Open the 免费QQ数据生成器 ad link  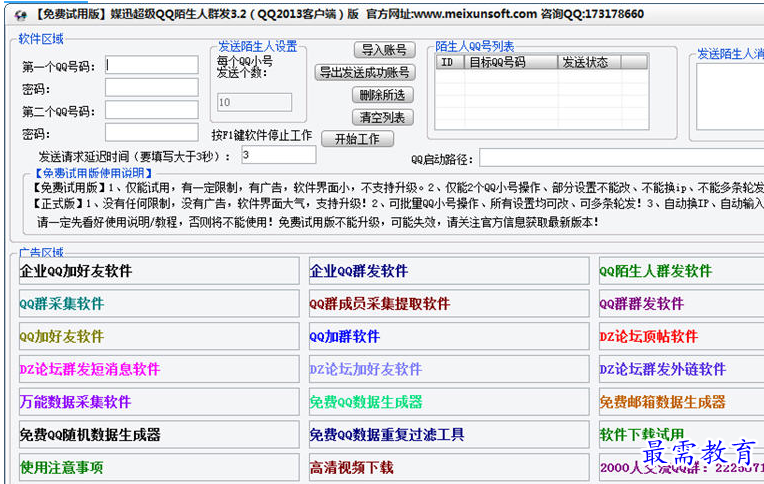(x=449, y=402)
